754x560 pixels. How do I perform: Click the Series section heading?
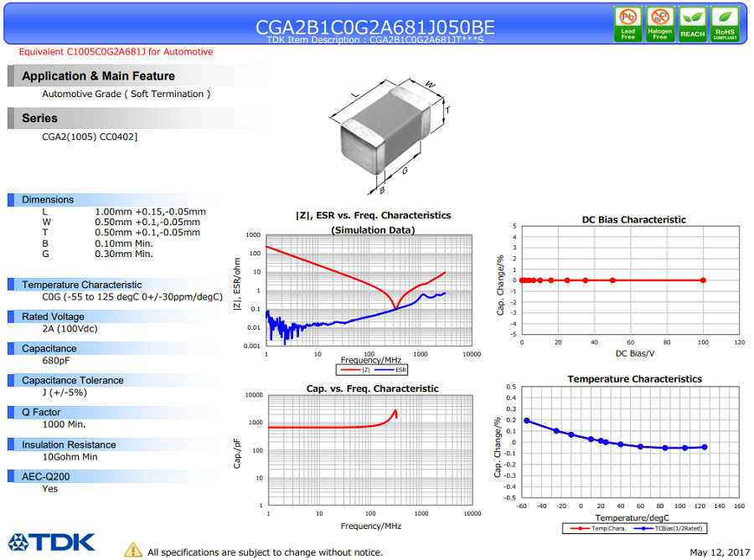(39, 118)
